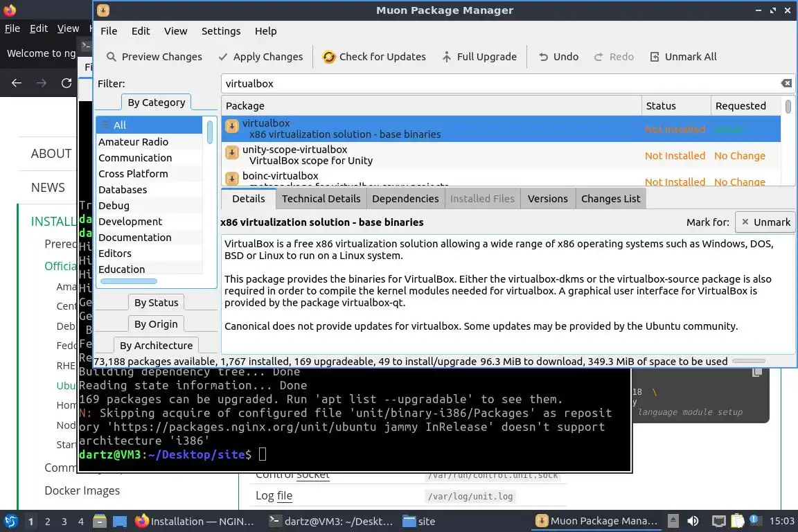Viewport: 798px width, 532px height.
Task: Sort by the Status column header
Action: [x=676, y=106]
